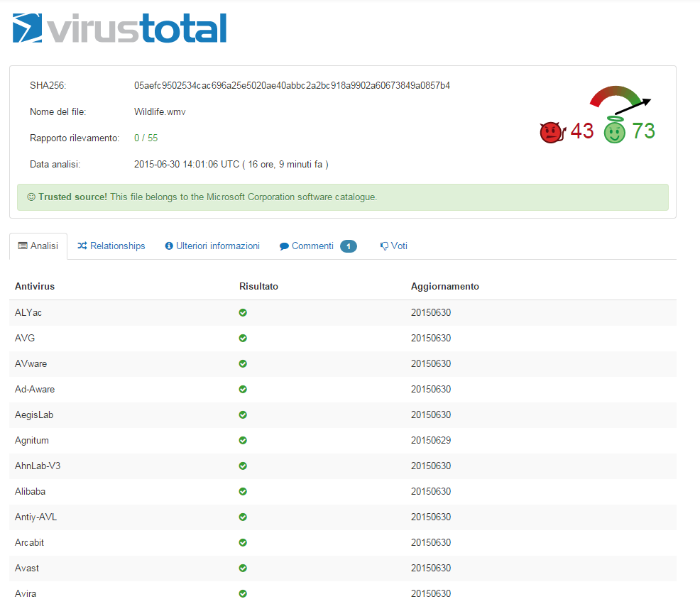Click the Agnitum antivirus name
The image size is (700, 604).
32,440
